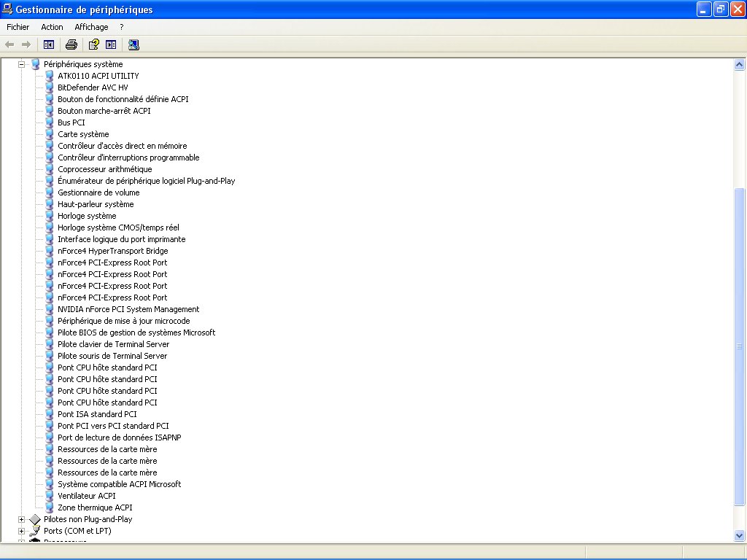Click the vertical scrollbar thumb

click(x=740, y=346)
